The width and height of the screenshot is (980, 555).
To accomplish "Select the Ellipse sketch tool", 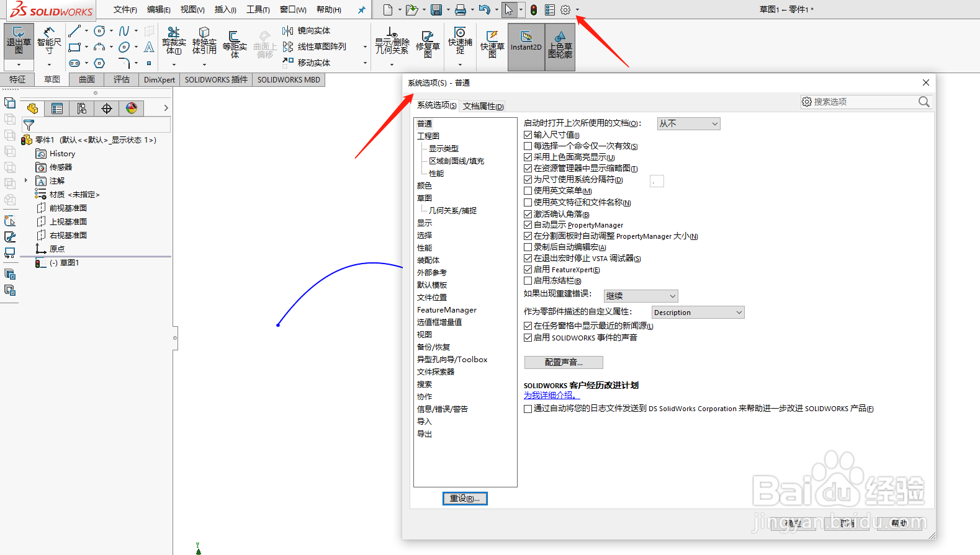I will [x=124, y=47].
